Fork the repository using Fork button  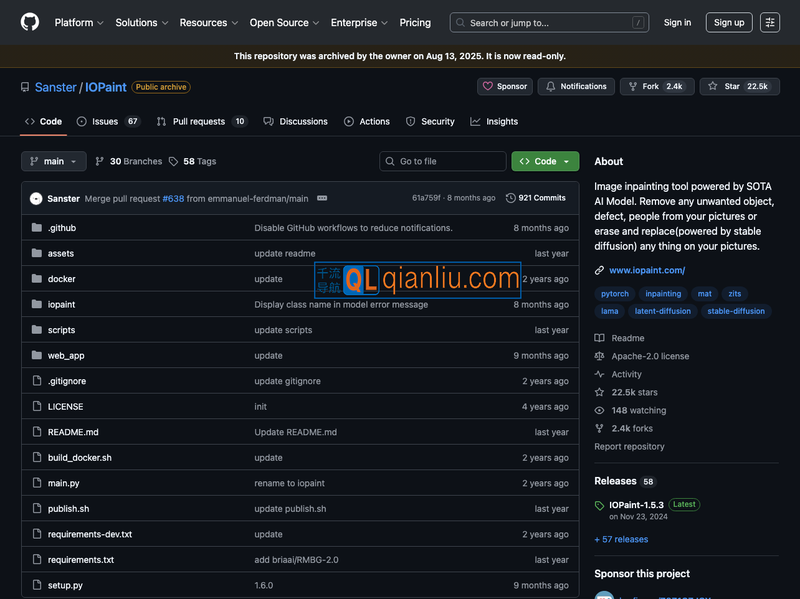(655, 87)
